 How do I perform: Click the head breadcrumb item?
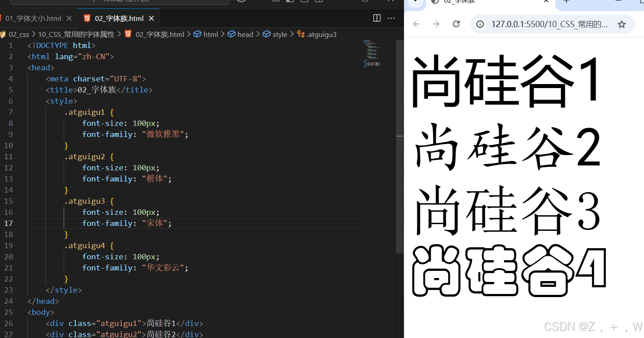coord(244,34)
